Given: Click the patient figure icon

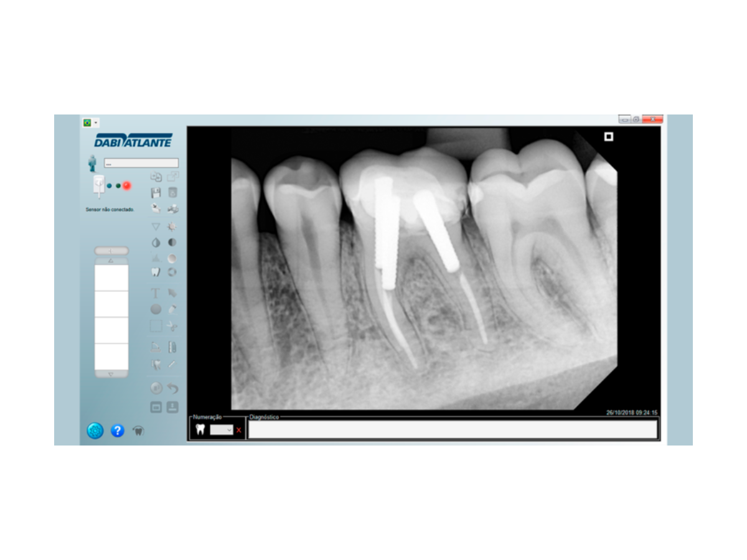Looking at the screenshot, I should pyautogui.click(x=93, y=163).
